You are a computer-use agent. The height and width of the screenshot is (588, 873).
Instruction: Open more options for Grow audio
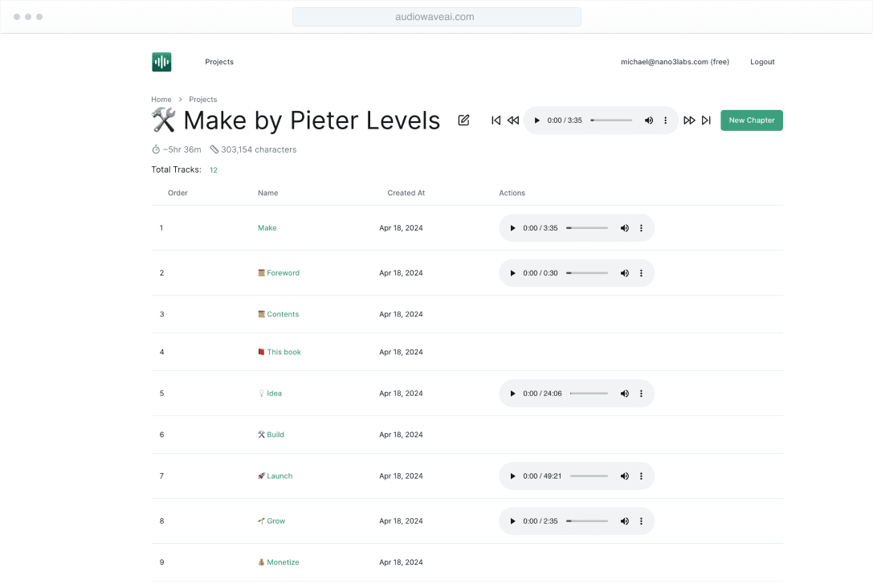click(641, 521)
